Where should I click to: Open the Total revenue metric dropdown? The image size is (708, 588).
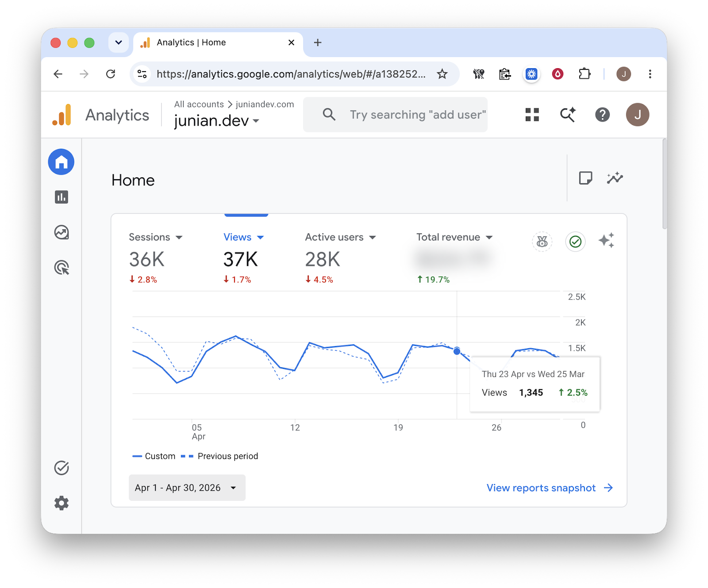click(454, 237)
